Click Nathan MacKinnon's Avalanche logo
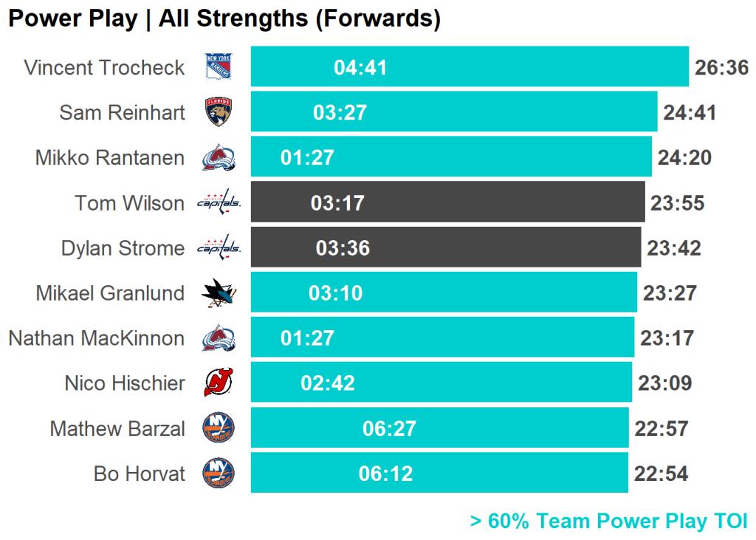 [x=219, y=338]
